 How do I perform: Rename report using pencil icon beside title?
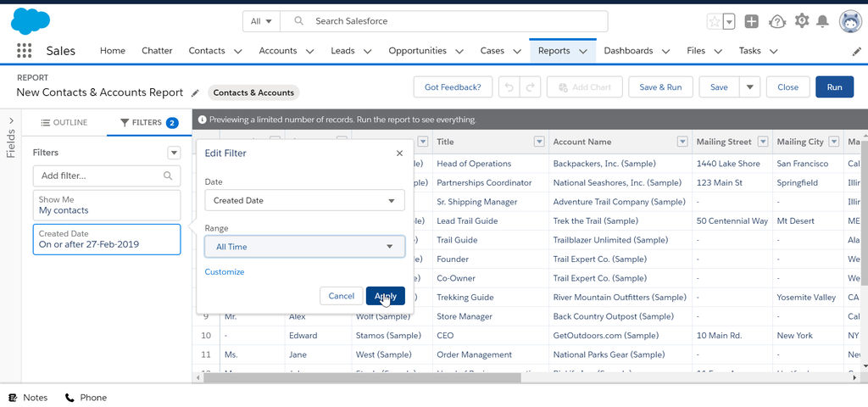click(x=195, y=93)
